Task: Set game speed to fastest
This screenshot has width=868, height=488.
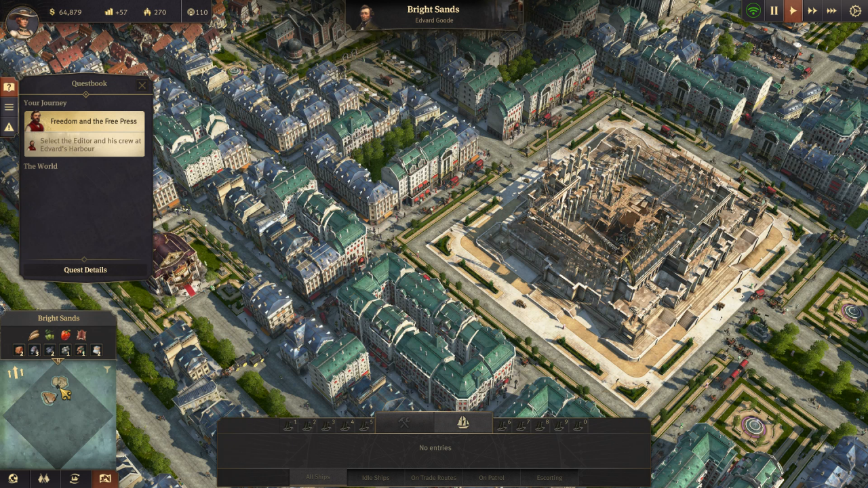Action: [831, 11]
